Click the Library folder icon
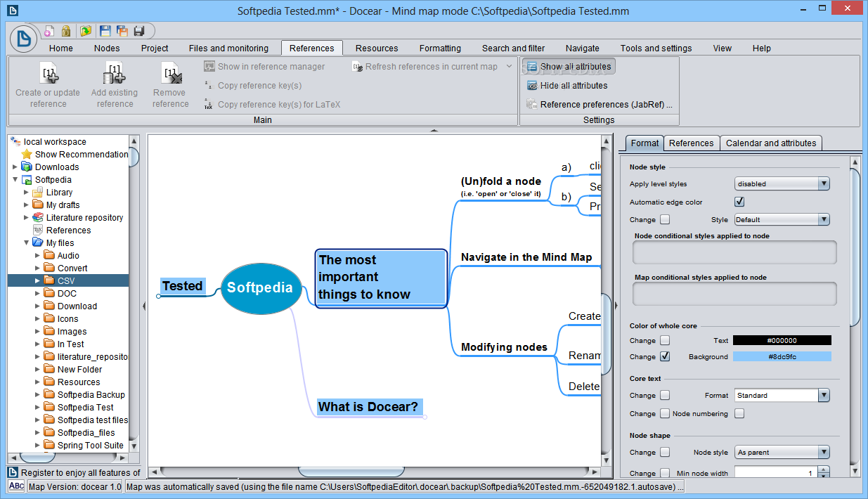 [x=38, y=193]
